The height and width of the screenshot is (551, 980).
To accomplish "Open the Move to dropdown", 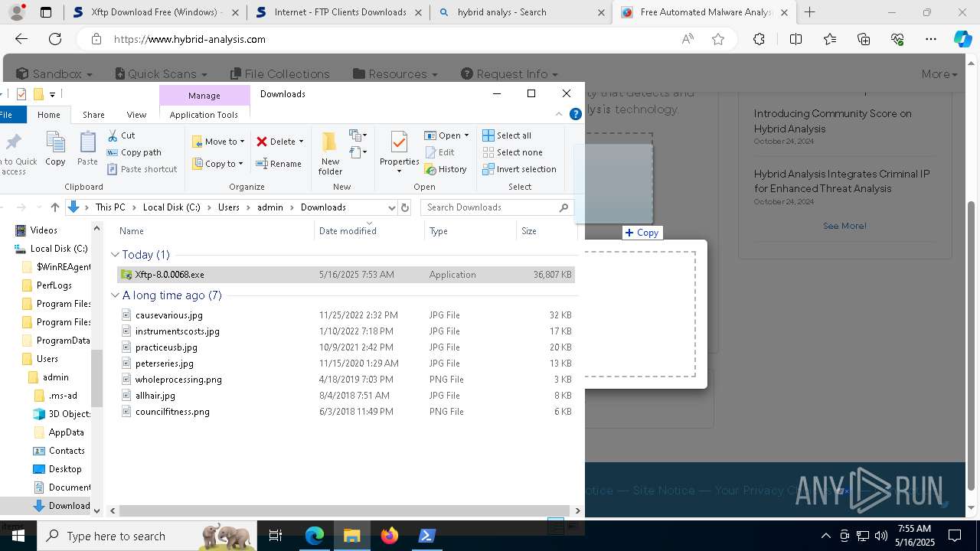I will (x=218, y=142).
